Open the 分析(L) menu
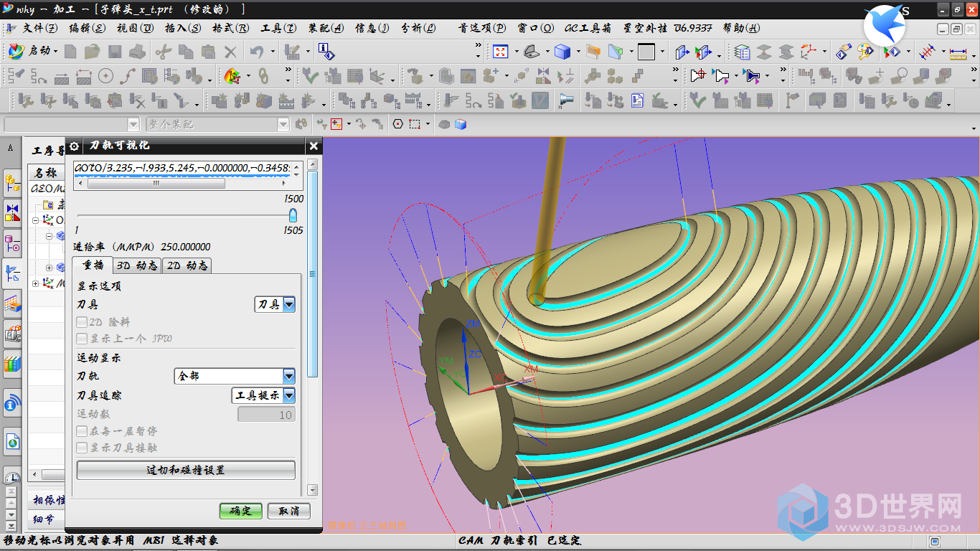The width and height of the screenshot is (980, 551). coord(418,29)
